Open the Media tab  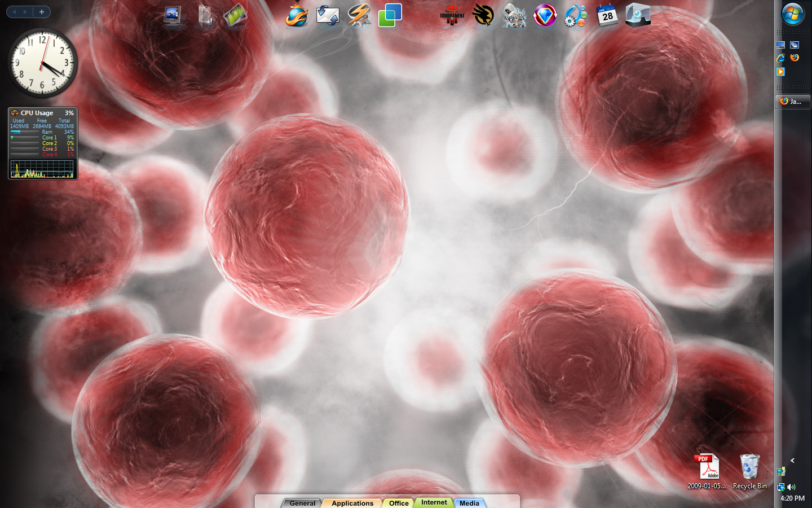[469, 503]
